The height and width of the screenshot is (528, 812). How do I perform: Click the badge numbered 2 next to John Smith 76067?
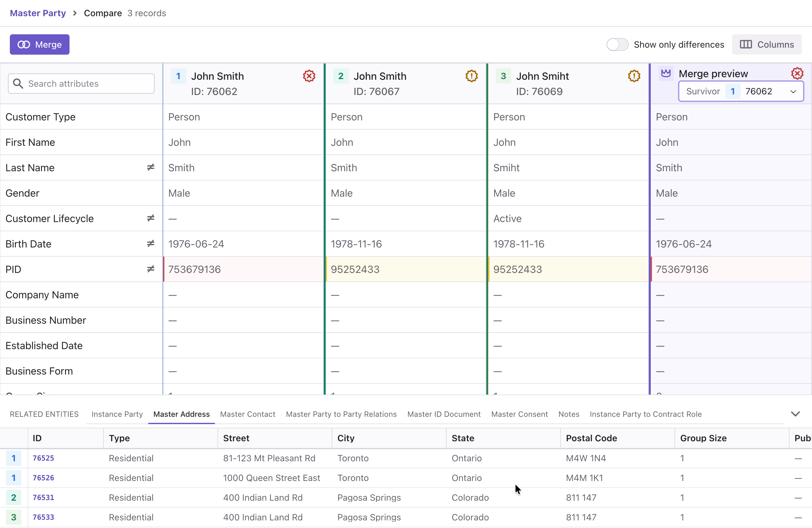click(341, 76)
